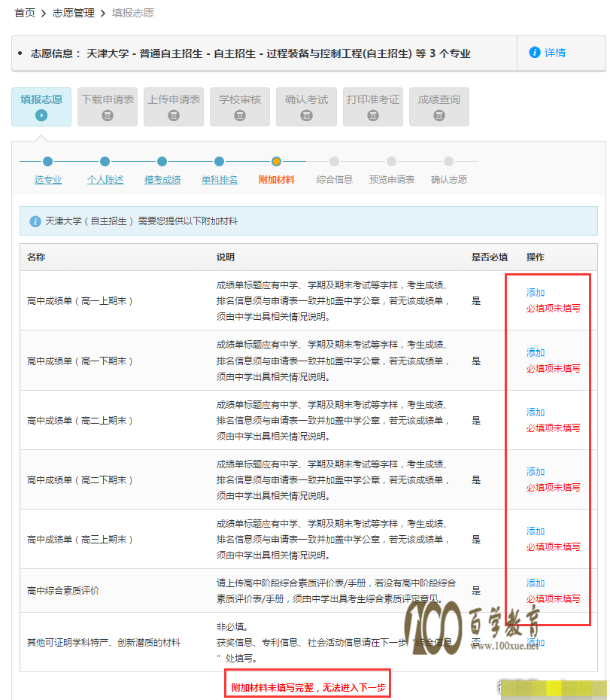Click 高中成绩单（高二上期末）name cell
Viewport: 610px width, 700px height.
click(x=80, y=421)
